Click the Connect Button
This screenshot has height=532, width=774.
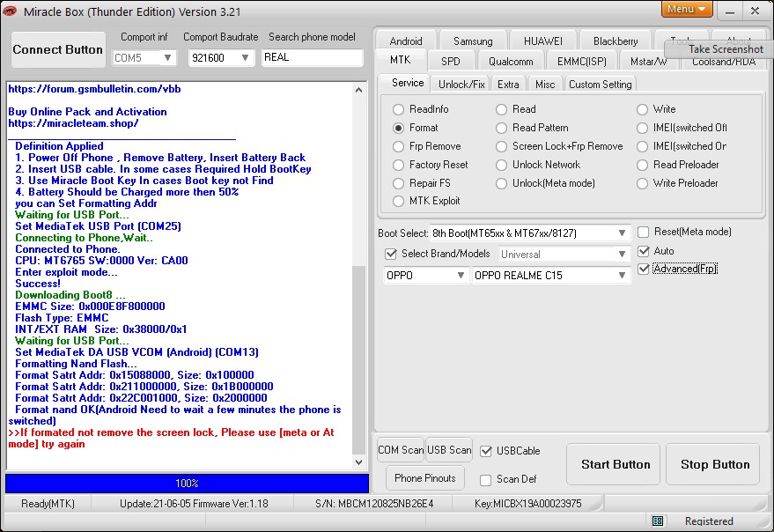[x=58, y=49]
